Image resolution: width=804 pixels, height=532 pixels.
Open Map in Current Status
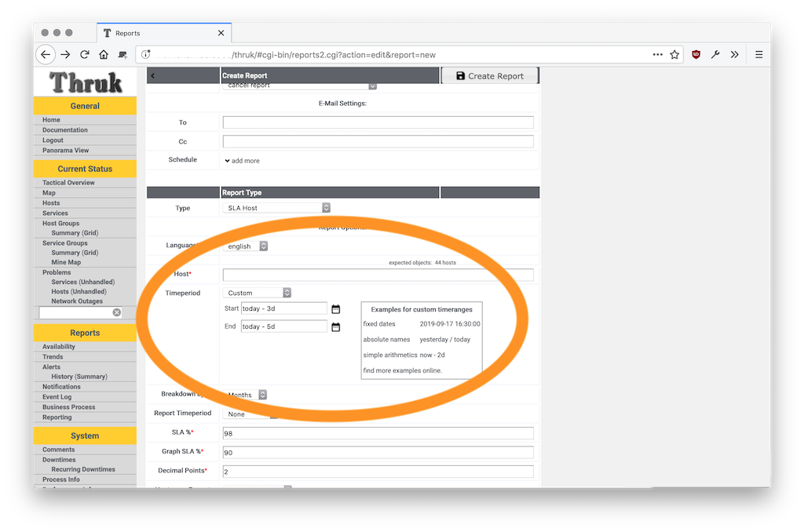49,193
